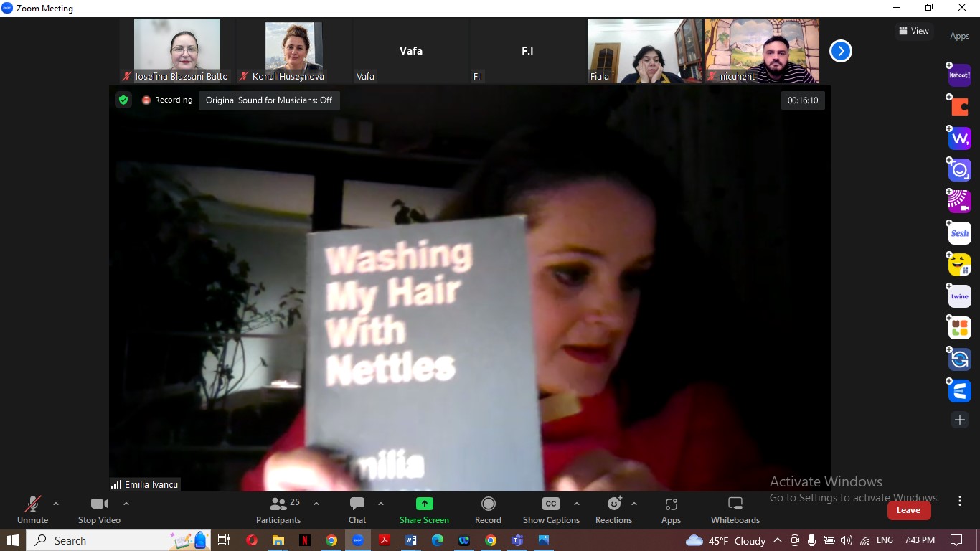Image resolution: width=980 pixels, height=551 pixels.
Task: Click the meeting timer 00:16:10
Action: 803,100
